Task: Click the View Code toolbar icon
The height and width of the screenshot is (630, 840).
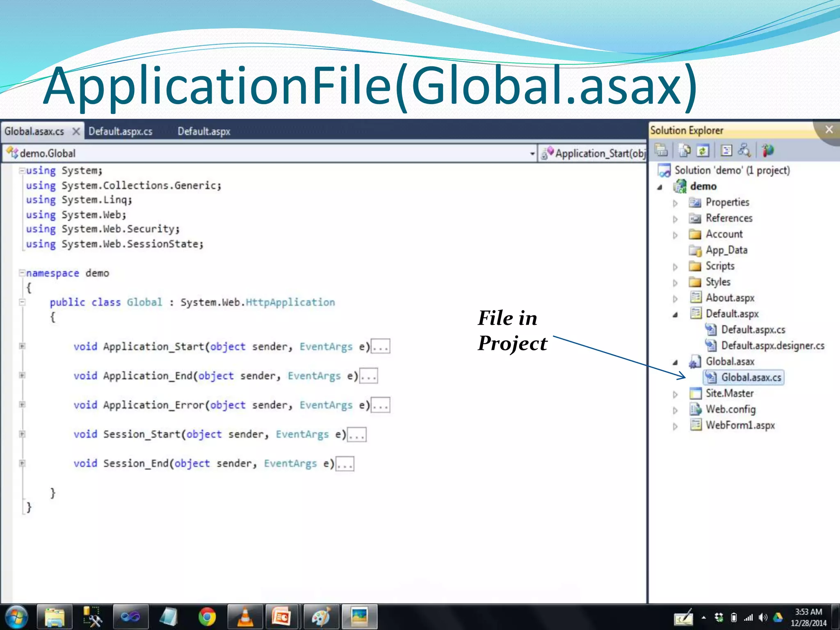Action: click(726, 151)
